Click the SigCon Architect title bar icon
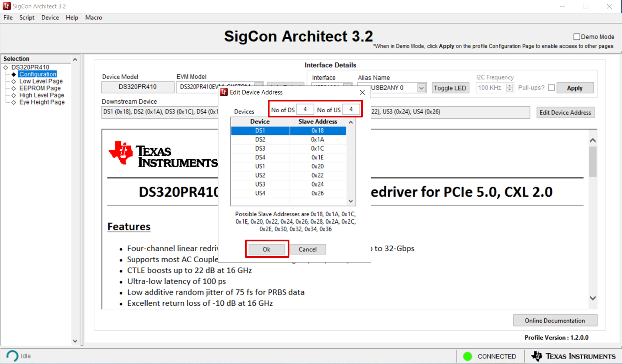The width and height of the screenshot is (622, 364). [x=6, y=6]
